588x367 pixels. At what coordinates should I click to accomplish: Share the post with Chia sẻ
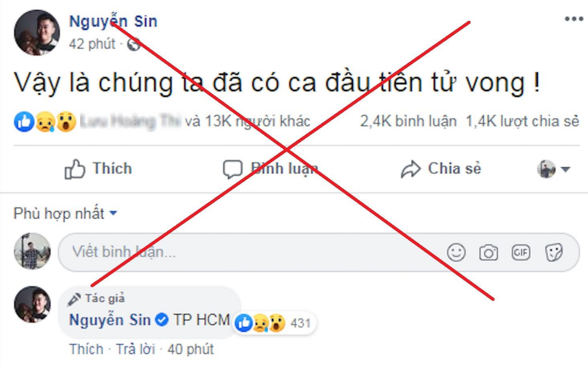click(x=441, y=169)
